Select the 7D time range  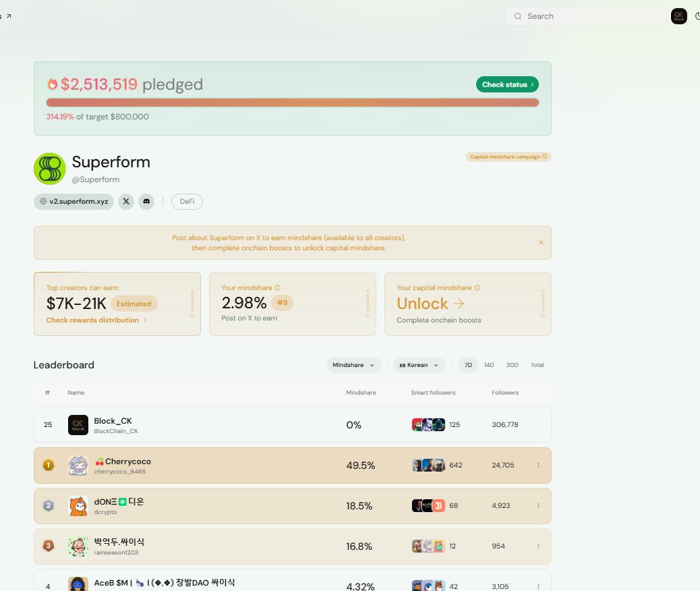point(468,365)
